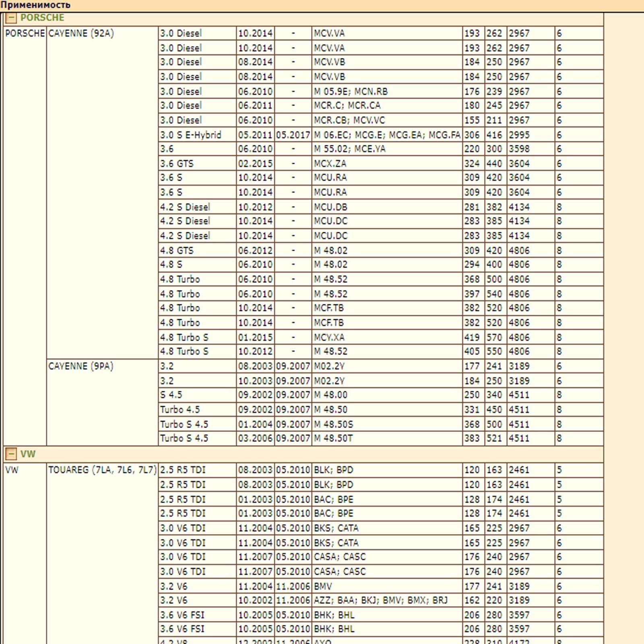Image resolution: width=644 pixels, height=644 pixels.
Task: Click the 4.8 GTS modification cell
Action: tap(177, 250)
